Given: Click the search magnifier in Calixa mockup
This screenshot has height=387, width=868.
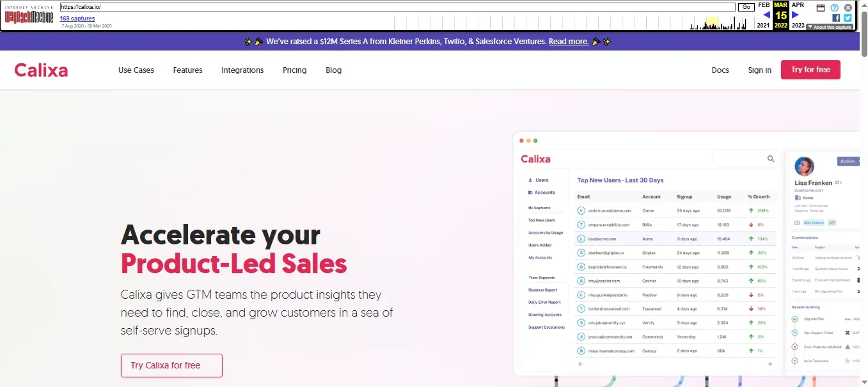Looking at the screenshot, I should 771,159.
